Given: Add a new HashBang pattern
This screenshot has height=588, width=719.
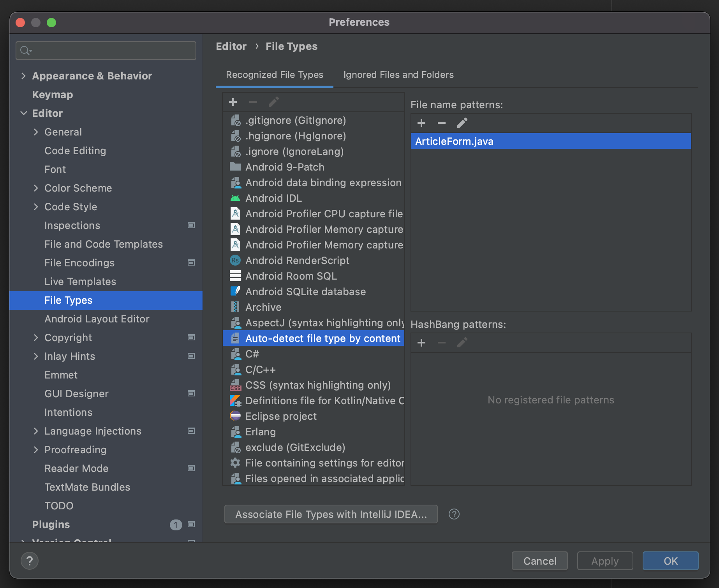Looking at the screenshot, I should pyautogui.click(x=421, y=343).
